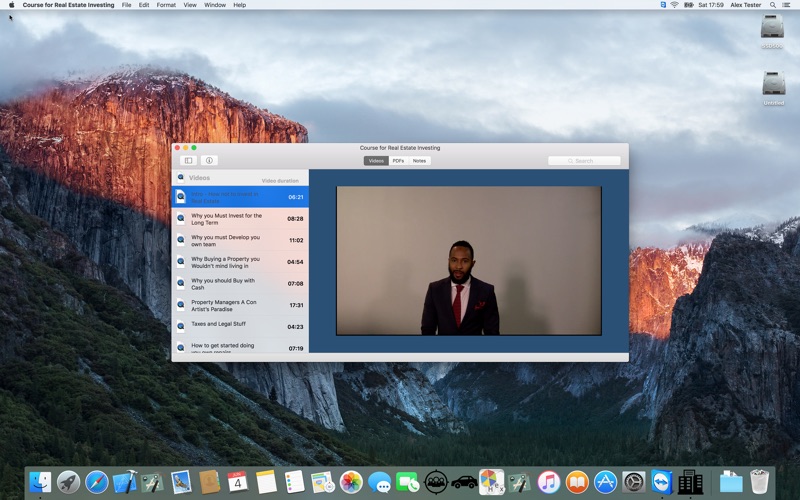
Task: Play the 'Taxes and Legal Stuff' video
Action: [240, 327]
